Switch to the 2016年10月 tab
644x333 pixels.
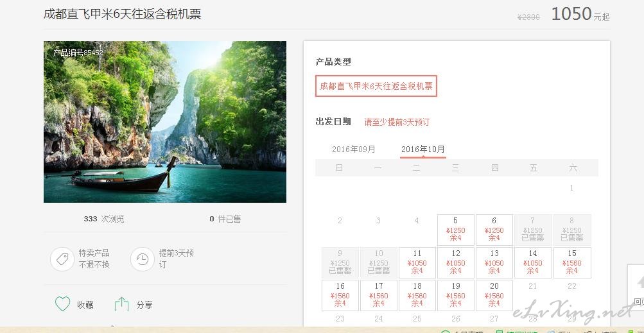click(x=423, y=149)
